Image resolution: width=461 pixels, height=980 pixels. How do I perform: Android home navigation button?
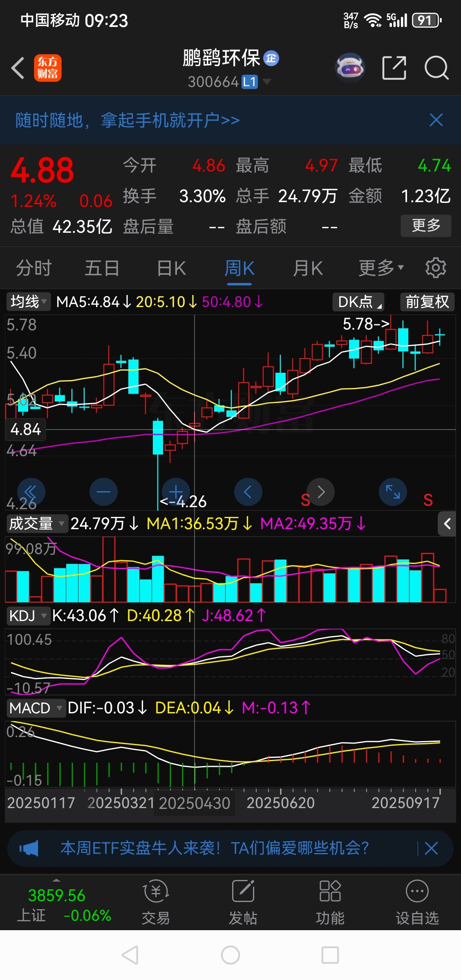230,955
